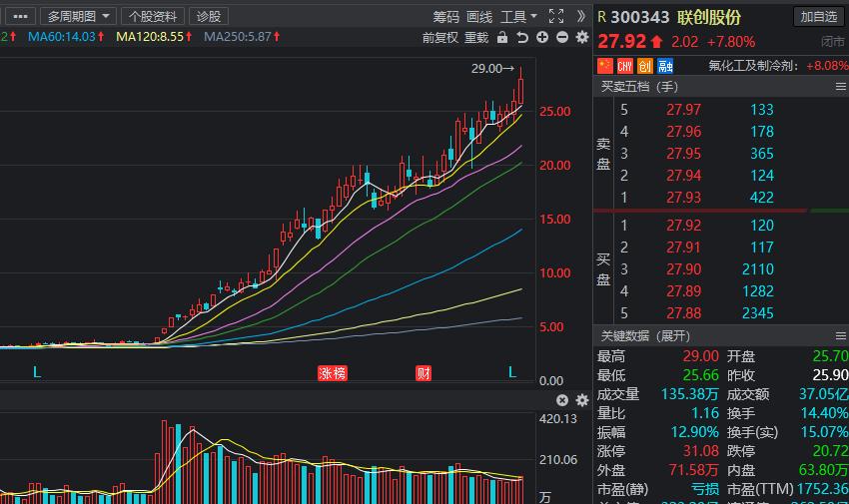Open the 买卖五档 panel menu
Image resolution: width=849 pixels, height=504 pixels.
pyautogui.click(x=840, y=87)
